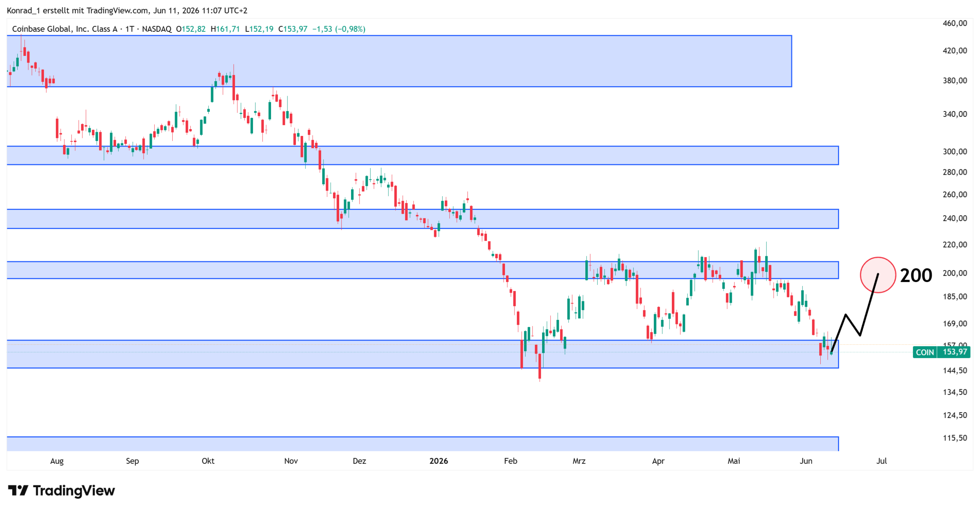Click the open value O152,82

tap(191, 29)
